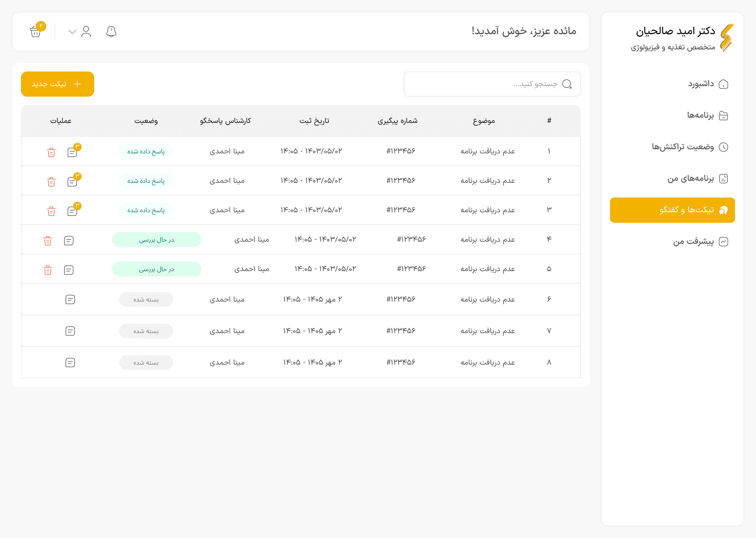View messages of ticket row ۳
This screenshot has height=538, width=756.
coord(72,211)
